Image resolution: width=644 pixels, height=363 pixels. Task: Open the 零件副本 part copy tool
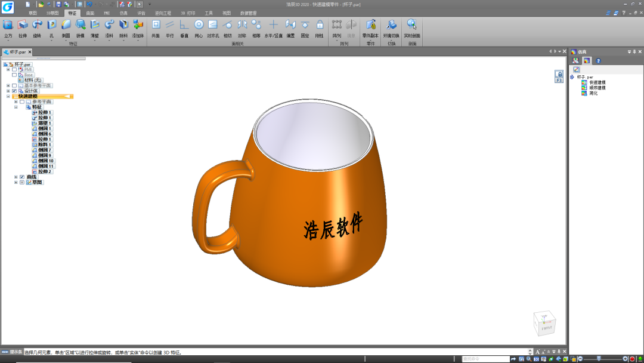pos(370,29)
